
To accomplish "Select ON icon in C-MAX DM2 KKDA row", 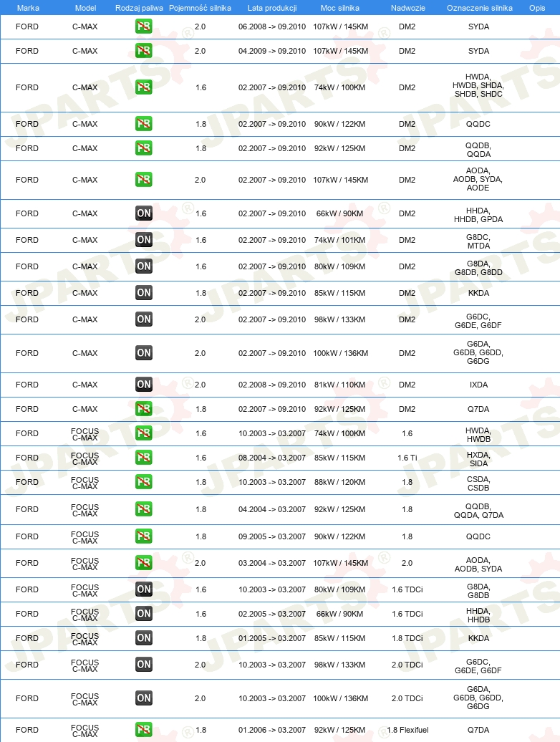I will [x=144, y=293].
